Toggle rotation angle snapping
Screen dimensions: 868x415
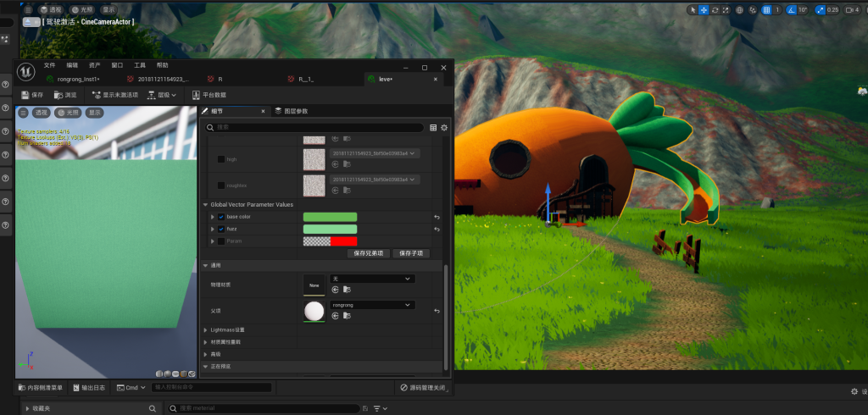tap(791, 10)
